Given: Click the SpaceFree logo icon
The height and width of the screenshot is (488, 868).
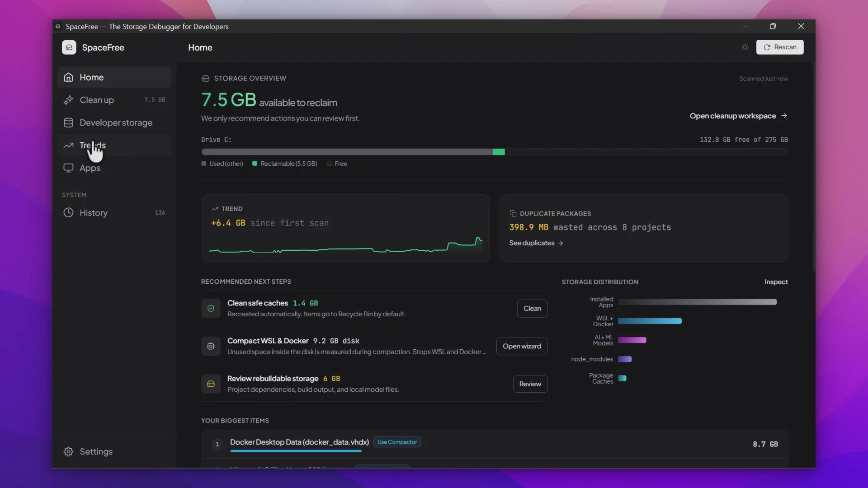Looking at the screenshot, I should 69,47.
